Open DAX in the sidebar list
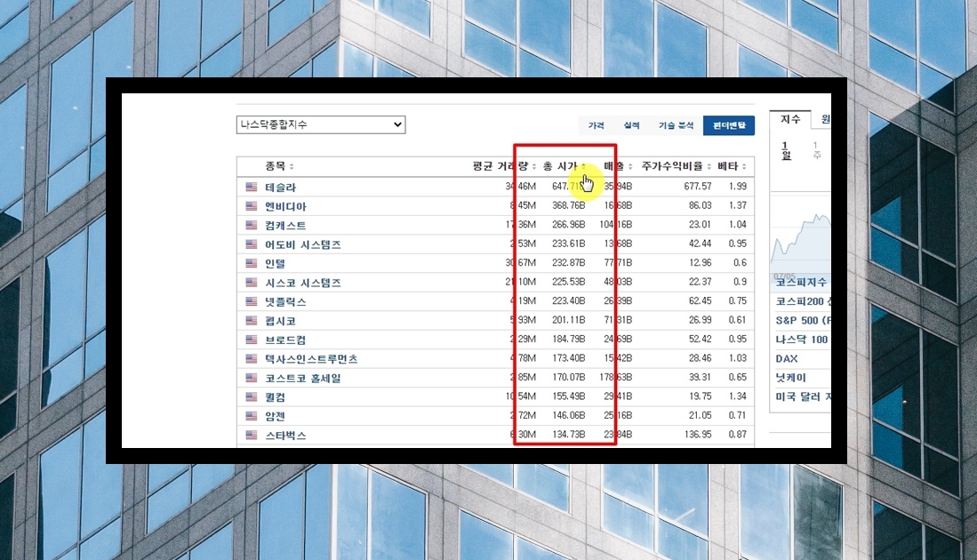Image resolution: width=977 pixels, height=560 pixels. pos(787,359)
